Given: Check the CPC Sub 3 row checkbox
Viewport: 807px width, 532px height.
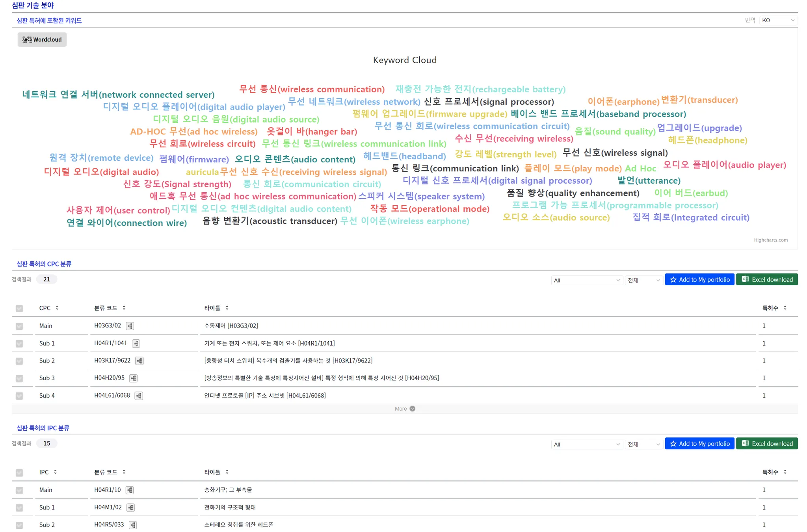Looking at the screenshot, I should point(19,378).
